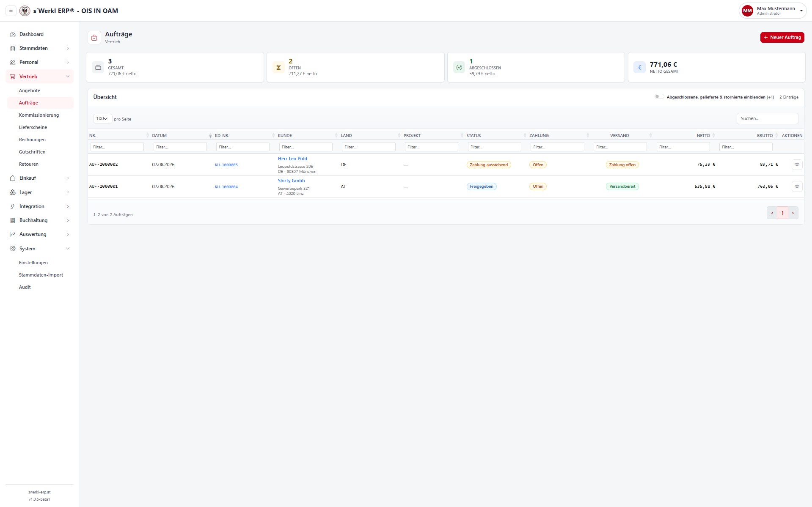Create a new order with Neuer Auftrag
812x507 pixels.
(782, 37)
